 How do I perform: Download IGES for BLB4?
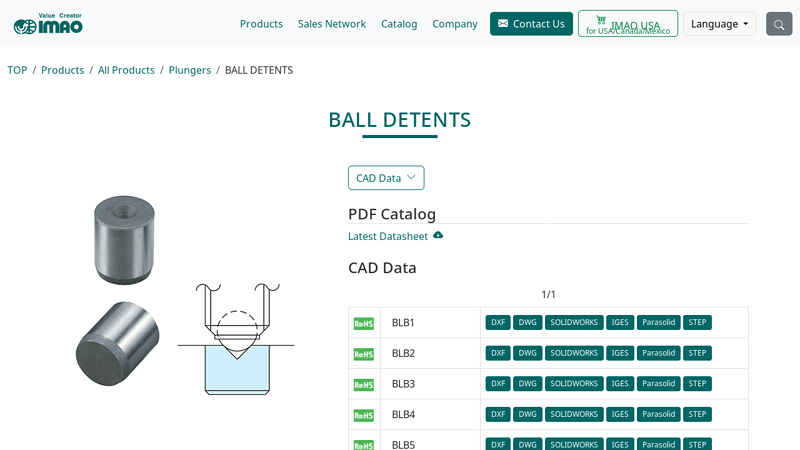(x=620, y=414)
